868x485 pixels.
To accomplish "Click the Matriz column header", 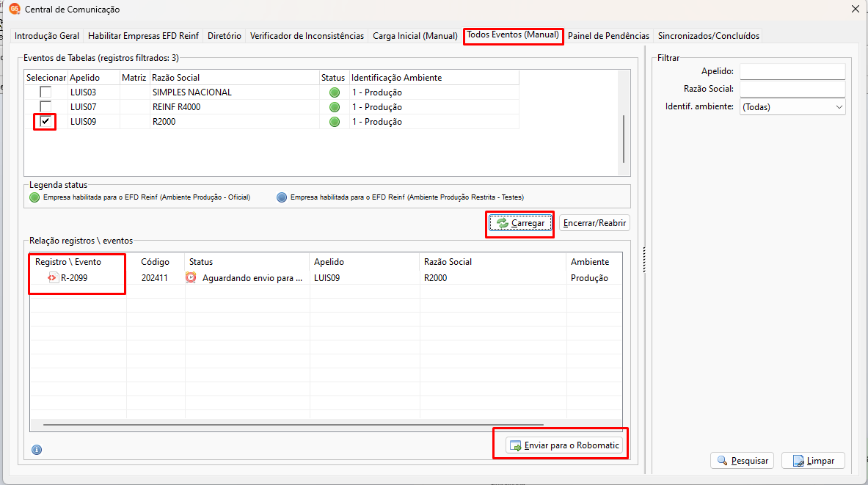I will point(134,78).
